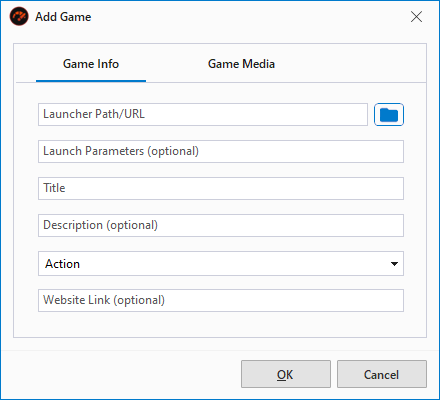Open the Action genre dropdown
Viewport: 440px width, 400px height.
[221, 264]
